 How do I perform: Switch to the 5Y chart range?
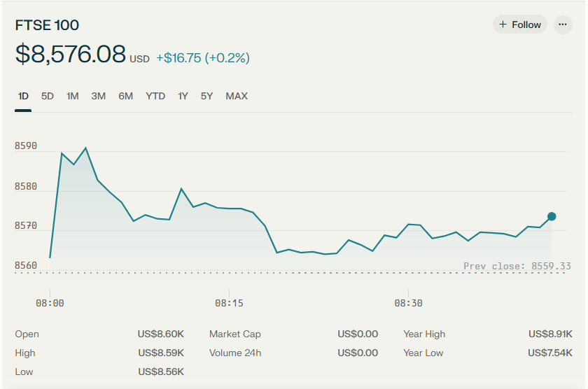[x=206, y=97]
